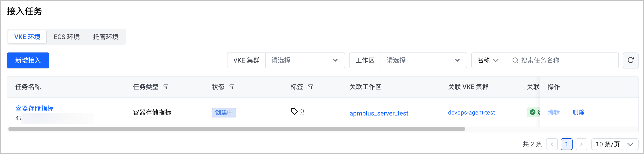Screen dimensions: 644x154
Task: Click the green check status icon
Action: coord(532,112)
